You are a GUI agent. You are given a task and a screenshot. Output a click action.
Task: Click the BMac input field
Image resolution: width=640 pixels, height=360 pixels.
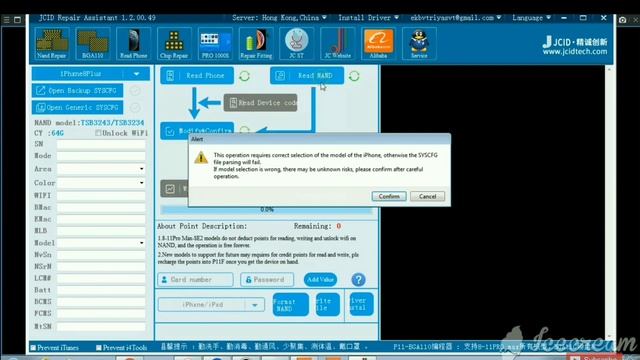coord(101,207)
